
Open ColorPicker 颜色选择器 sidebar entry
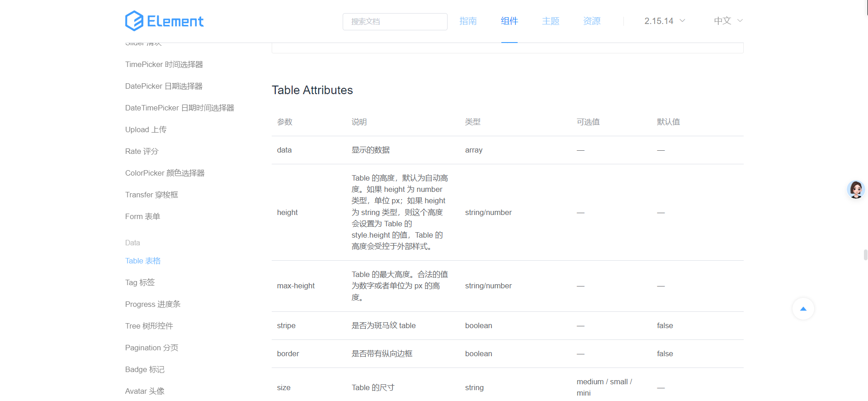click(165, 173)
